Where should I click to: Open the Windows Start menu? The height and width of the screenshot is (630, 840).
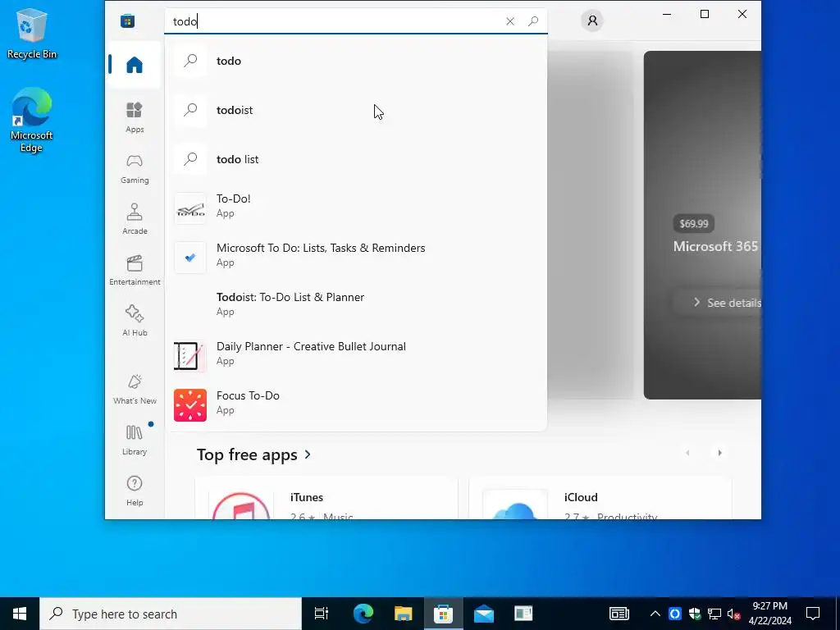20,614
